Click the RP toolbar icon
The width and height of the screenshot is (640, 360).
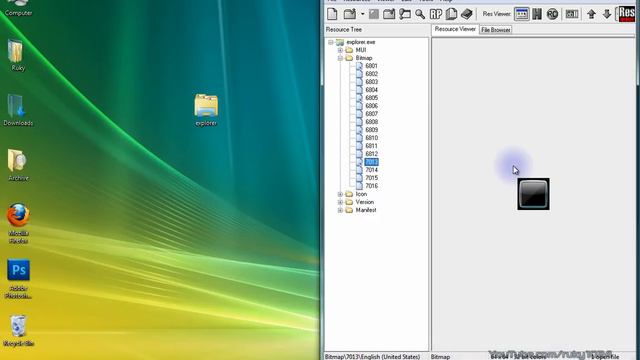tap(436, 14)
